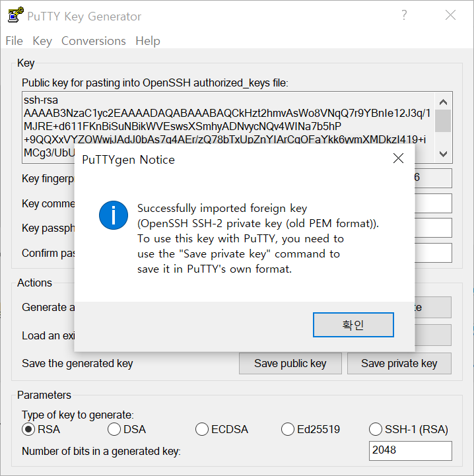Select SSH-1 (RSA) key type

point(409,429)
